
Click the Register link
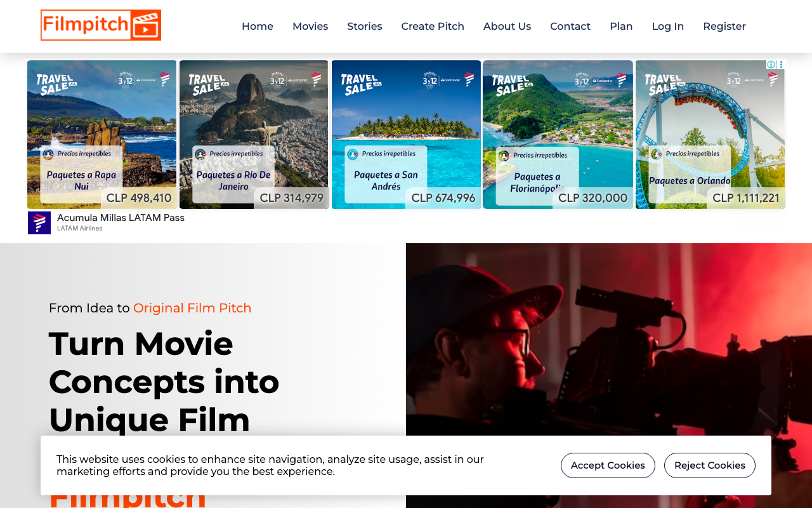(x=724, y=26)
